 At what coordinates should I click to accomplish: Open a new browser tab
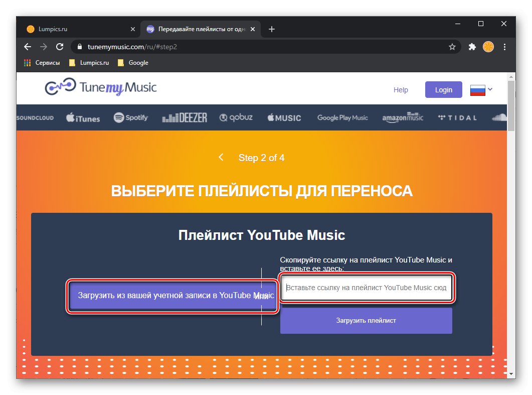pyautogui.click(x=271, y=29)
